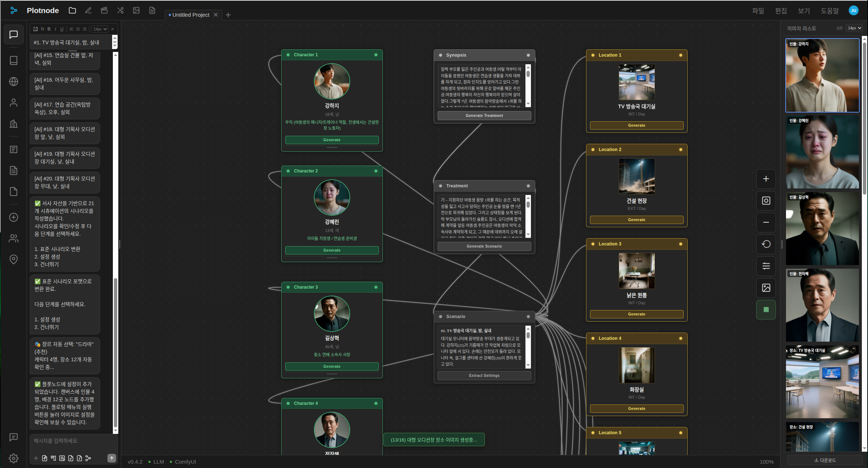Click the document icon in top toolbar
Screen dimensions: 868x468
pyautogui.click(x=152, y=11)
